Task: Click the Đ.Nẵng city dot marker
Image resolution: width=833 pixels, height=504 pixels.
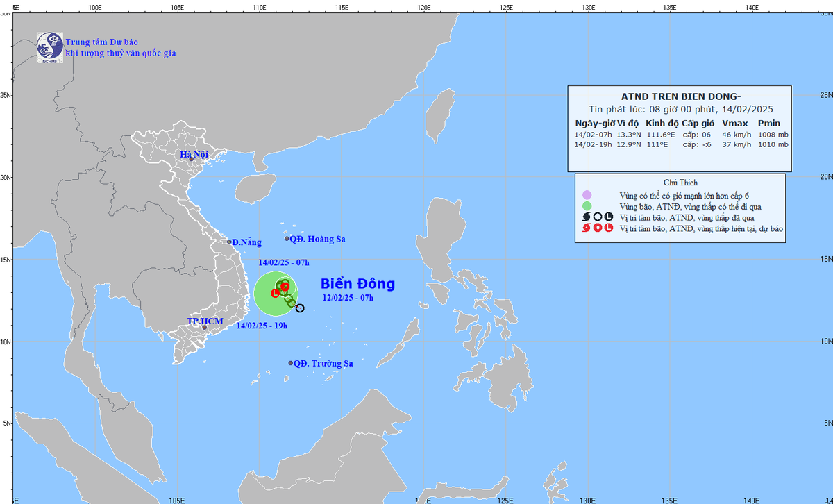Action: [x=229, y=242]
